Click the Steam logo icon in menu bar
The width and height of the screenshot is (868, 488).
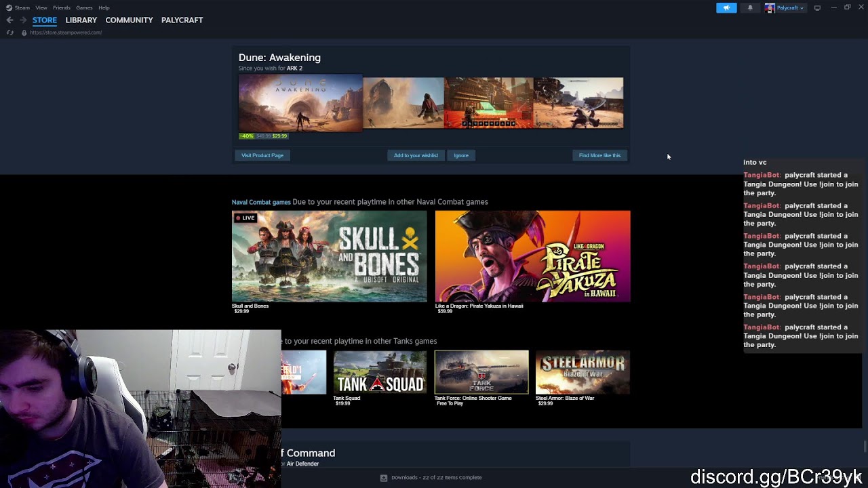8,7
